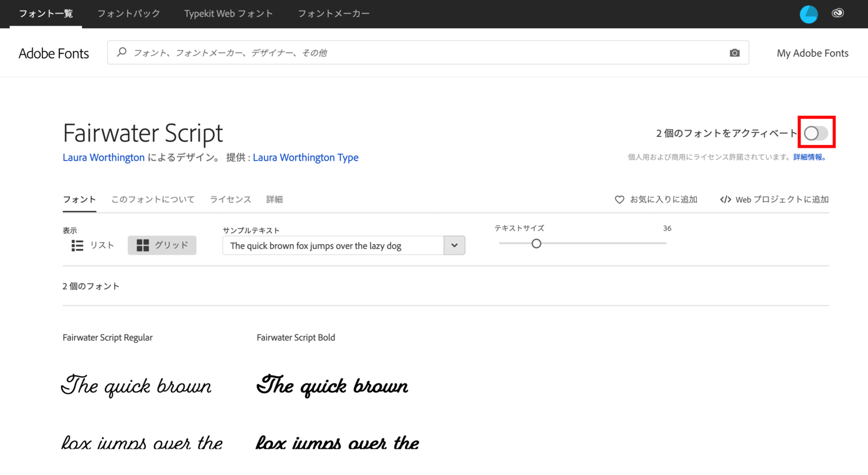Activate the two fonts with the toggle switch

click(x=816, y=132)
